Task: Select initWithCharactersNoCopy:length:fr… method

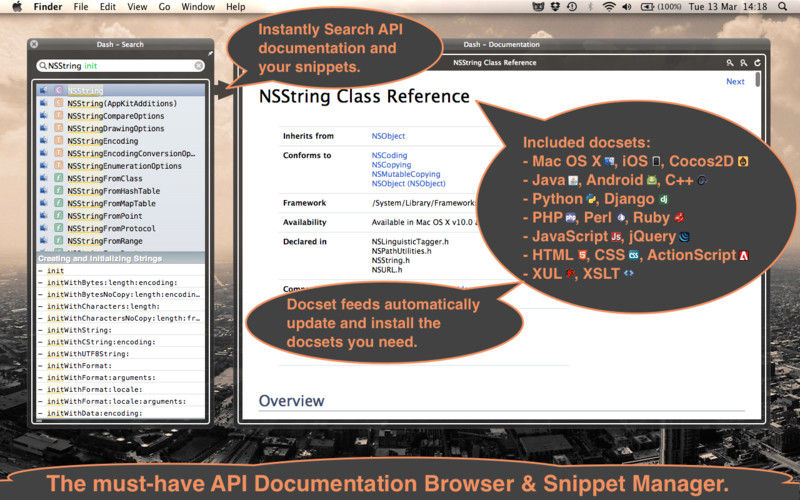Action: point(121,318)
